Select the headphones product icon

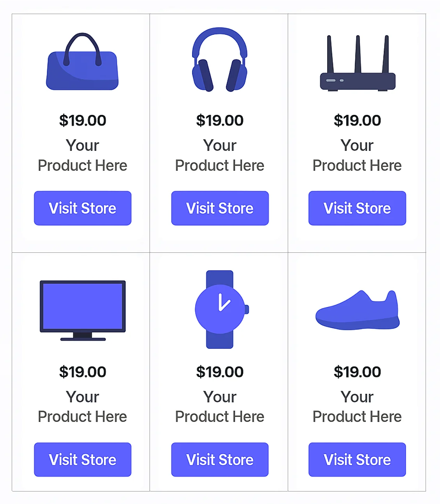219,60
